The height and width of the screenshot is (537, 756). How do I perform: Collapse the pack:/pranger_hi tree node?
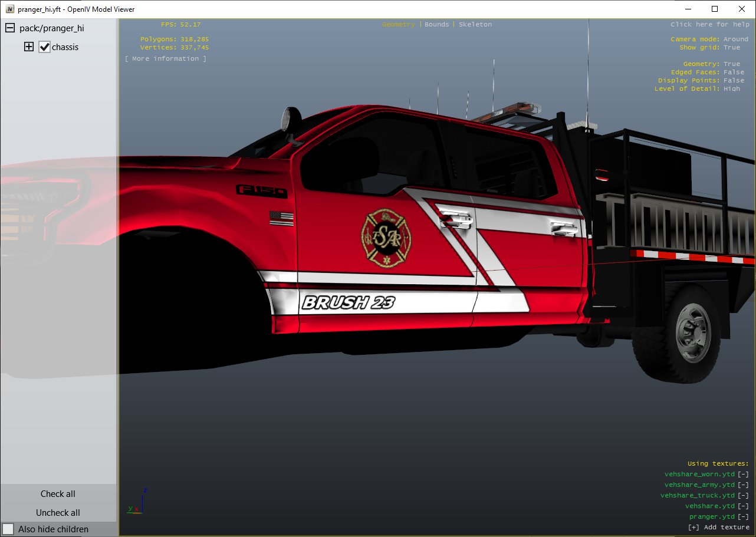(10, 28)
